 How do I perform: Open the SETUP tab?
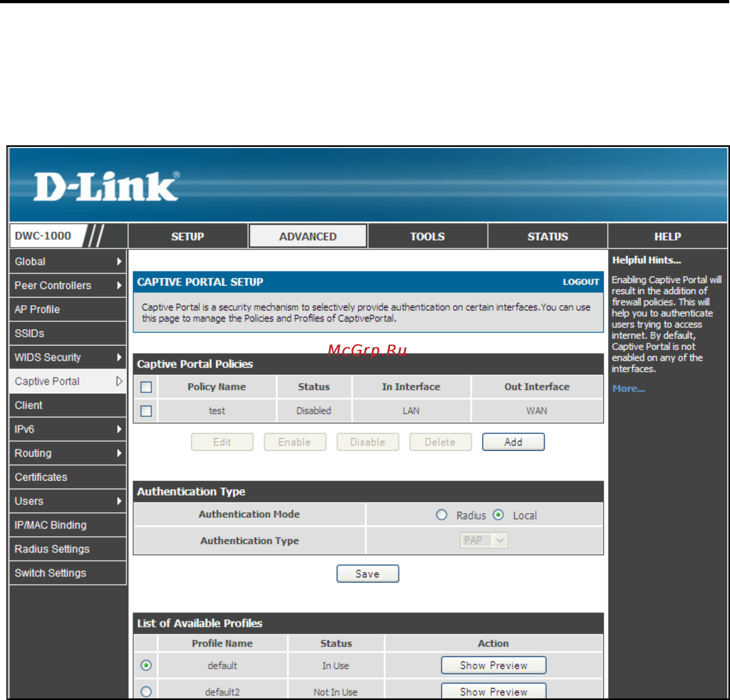coord(188,236)
